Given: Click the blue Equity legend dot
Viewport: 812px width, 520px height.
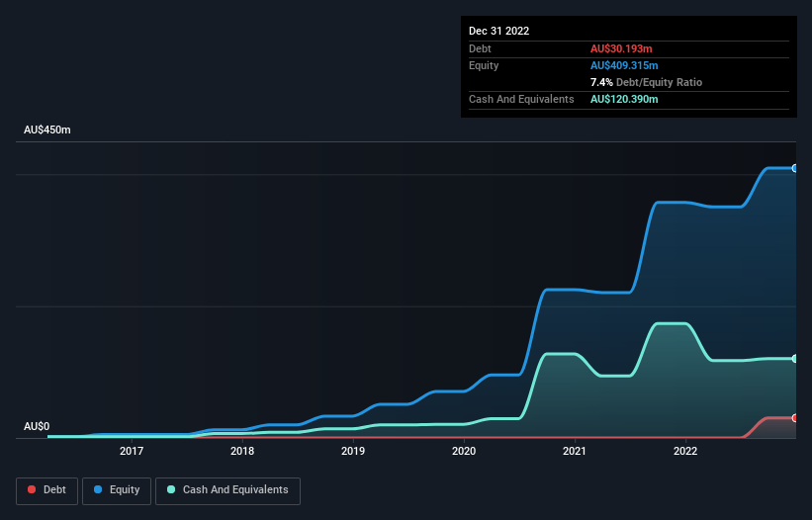Looking at the screenshot, I should pyautogui.click(x=98, y=489).
